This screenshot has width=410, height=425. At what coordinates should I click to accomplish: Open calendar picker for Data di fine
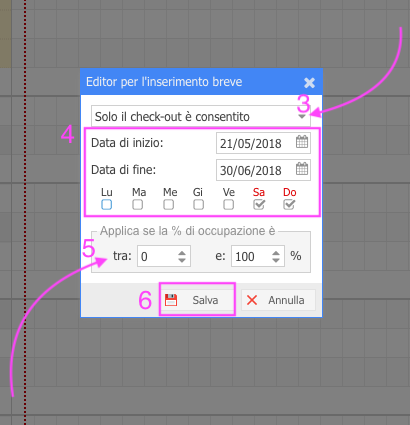tap(302, 169)
